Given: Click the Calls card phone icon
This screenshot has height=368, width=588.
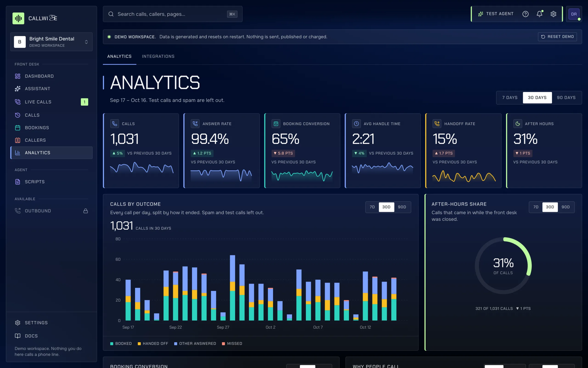Looking at the screenshot, I should pyautogui.click(x=115, y=124).
